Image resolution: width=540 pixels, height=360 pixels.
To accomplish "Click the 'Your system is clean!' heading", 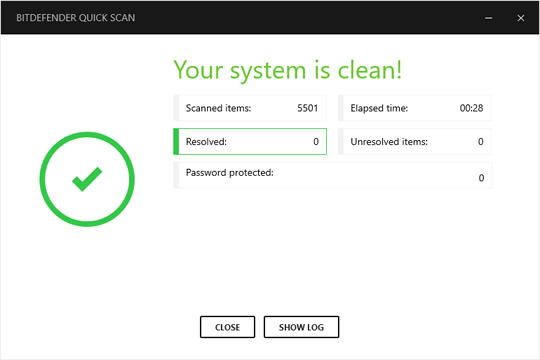I will pyautogui.click(x=288, y=70).
